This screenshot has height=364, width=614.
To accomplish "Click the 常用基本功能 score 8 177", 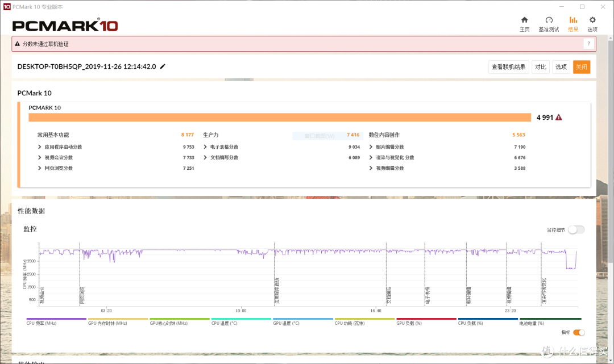I will [x=187, y=135].
